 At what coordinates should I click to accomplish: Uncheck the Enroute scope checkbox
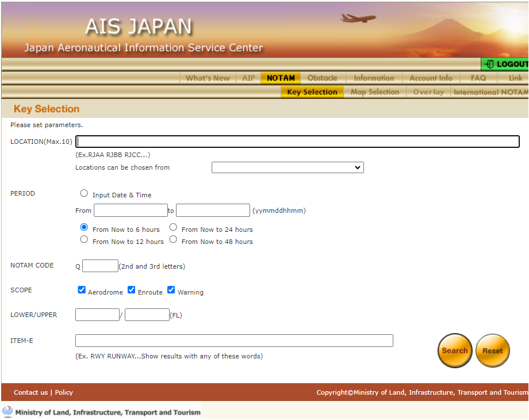coord(132,289)
